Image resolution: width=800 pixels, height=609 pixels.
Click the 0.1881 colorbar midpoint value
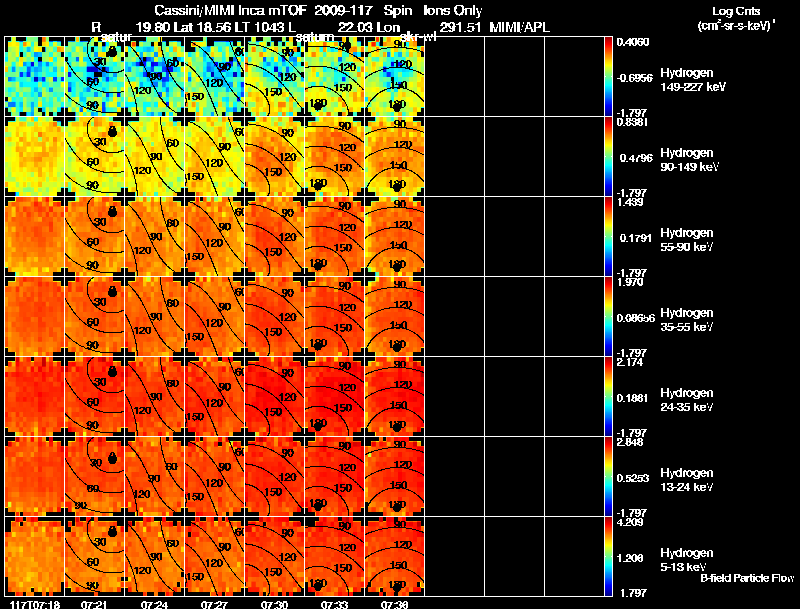[636, 398]
